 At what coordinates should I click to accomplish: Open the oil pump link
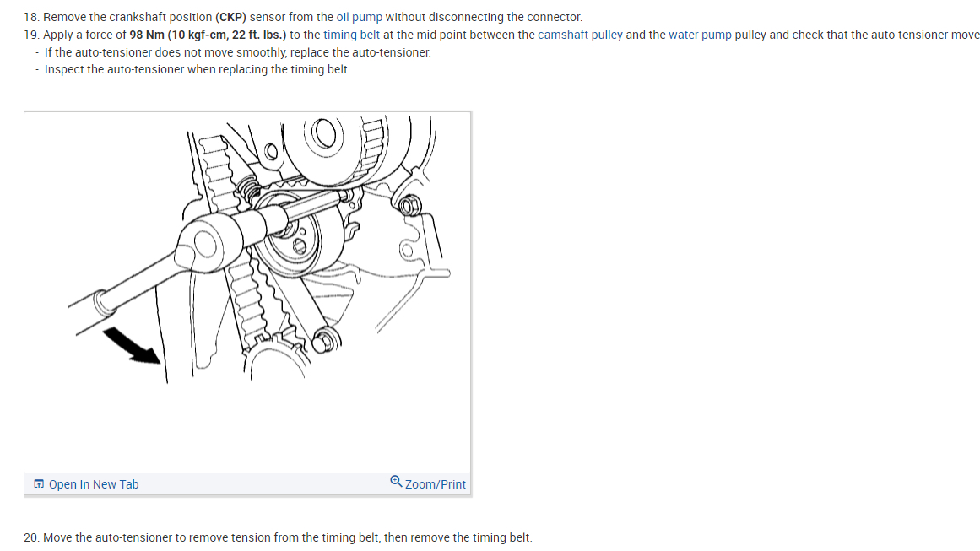pos(360,17)
